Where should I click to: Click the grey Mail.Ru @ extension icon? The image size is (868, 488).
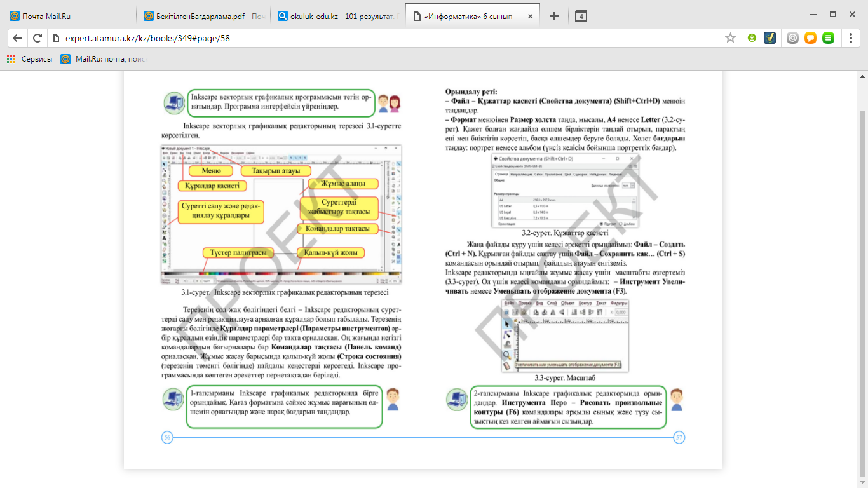792,38
